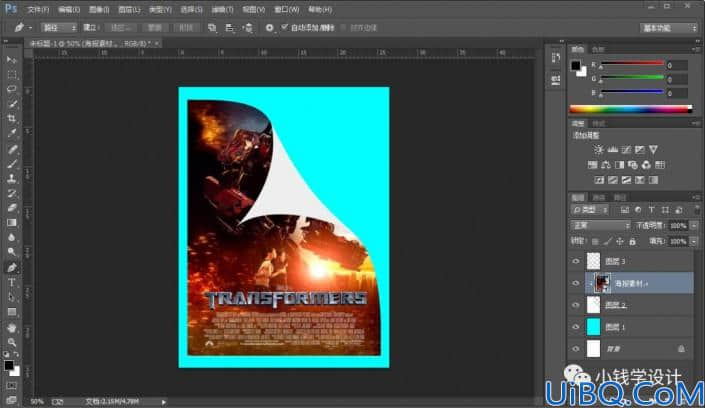Add a Curves adjustment layer

tap(626, 149)
